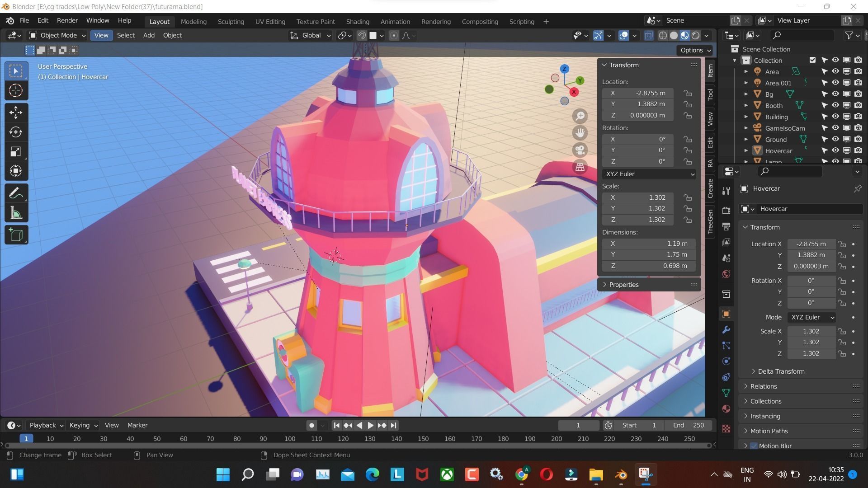Open the XYZ Euler rotation mode dropdown in sidebar
Image resolution: width=868 pixels, height=488 pixels.
tap(649, 174)
